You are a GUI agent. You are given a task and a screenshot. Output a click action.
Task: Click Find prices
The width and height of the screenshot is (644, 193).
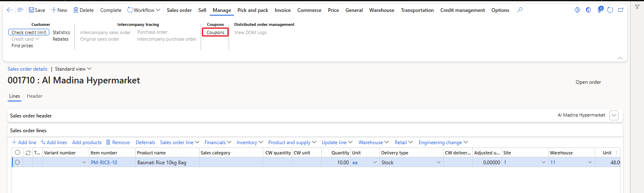click(22, 46)
